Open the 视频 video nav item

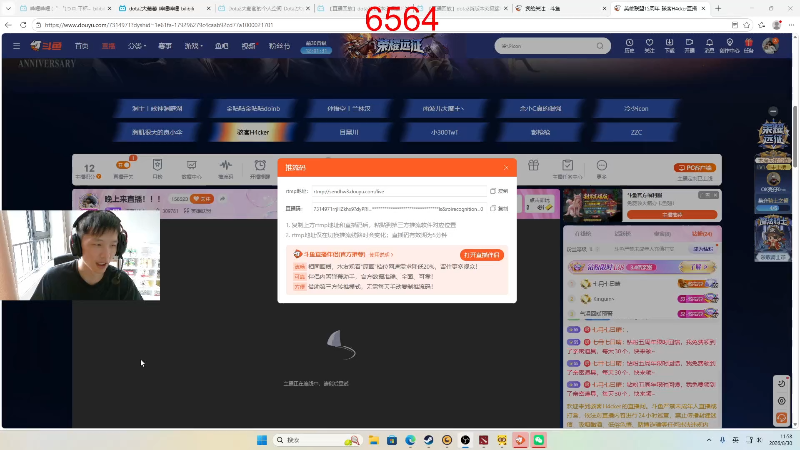(x=248, y=46)
